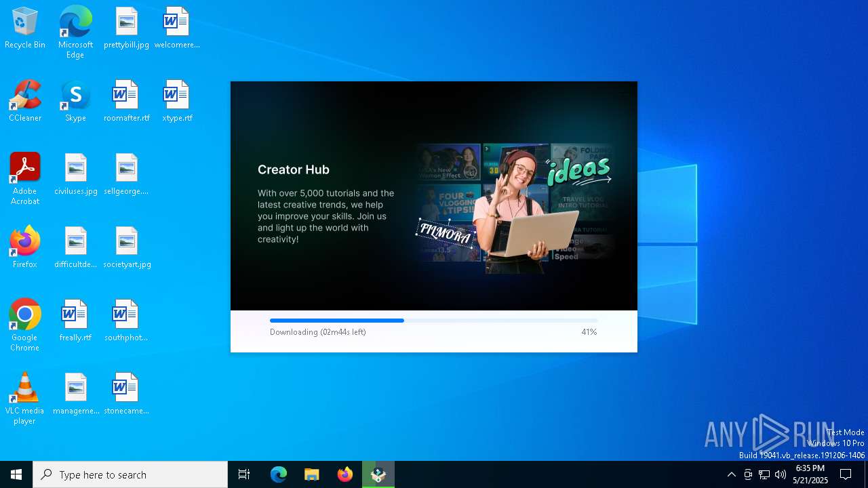
Task: Open File Explorer from the taskbar
Action: coord(312,474)
